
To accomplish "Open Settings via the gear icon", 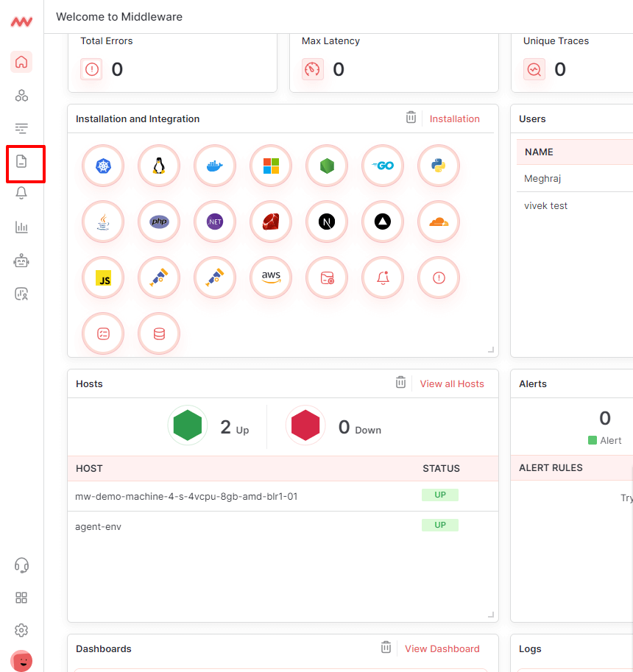I will pyautogui.click(x=21, y=630).
